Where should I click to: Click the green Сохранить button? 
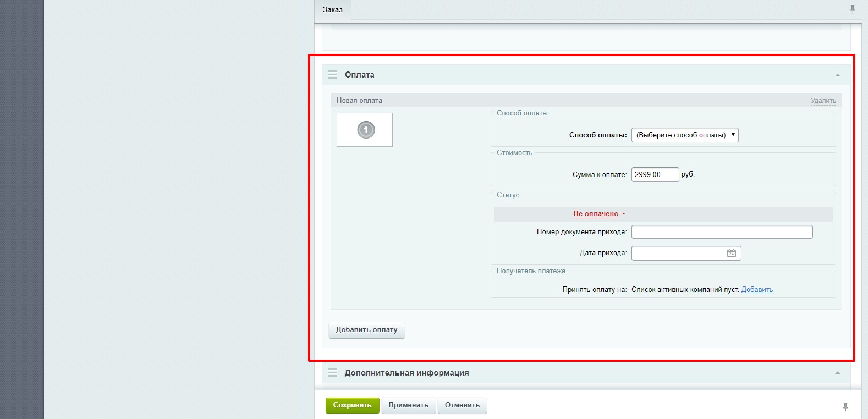[353, 405]
